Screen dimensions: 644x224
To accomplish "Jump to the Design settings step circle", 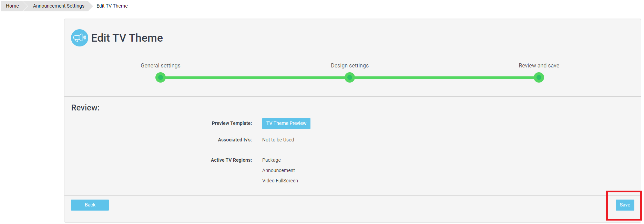I will (350, 77).
